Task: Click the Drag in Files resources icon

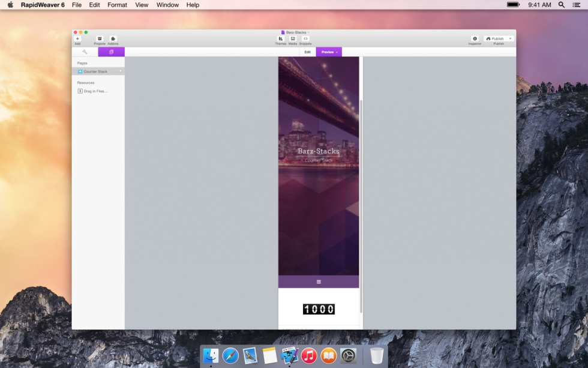Action: tap(80, 91)
